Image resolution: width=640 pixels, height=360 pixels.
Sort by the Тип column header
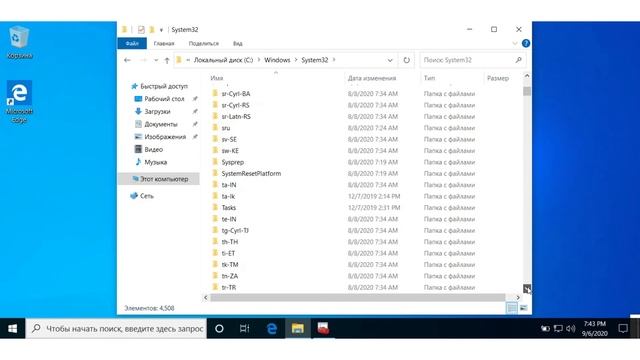click(x=429, y=78)
